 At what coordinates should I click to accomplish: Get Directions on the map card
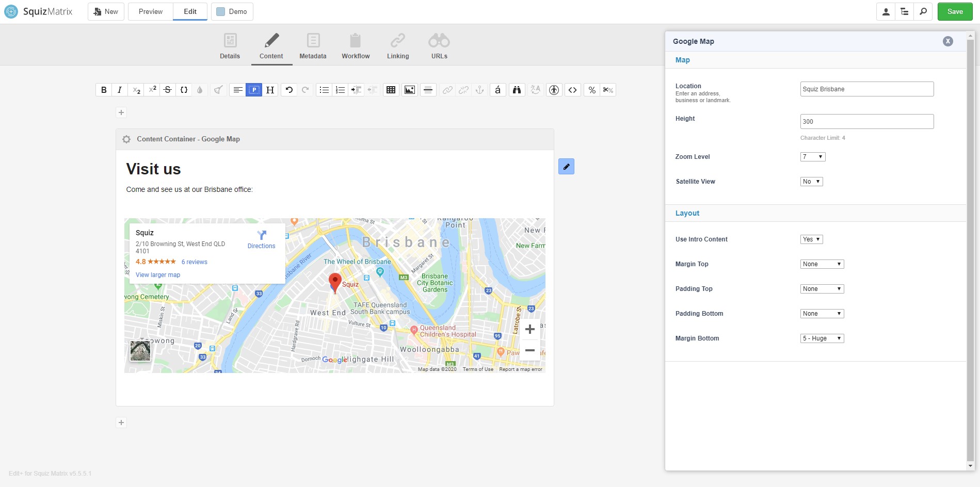(262, 240)
